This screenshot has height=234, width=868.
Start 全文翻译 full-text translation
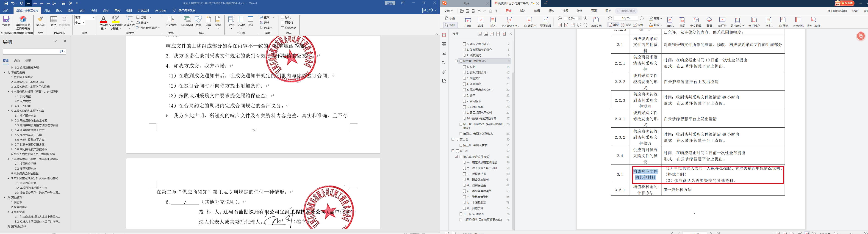point(696,22)
